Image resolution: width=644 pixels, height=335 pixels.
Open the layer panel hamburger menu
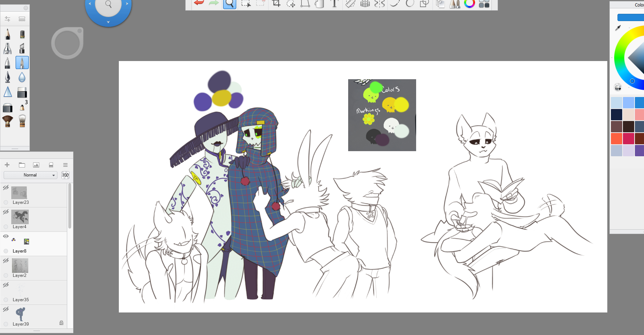[65, 165]
